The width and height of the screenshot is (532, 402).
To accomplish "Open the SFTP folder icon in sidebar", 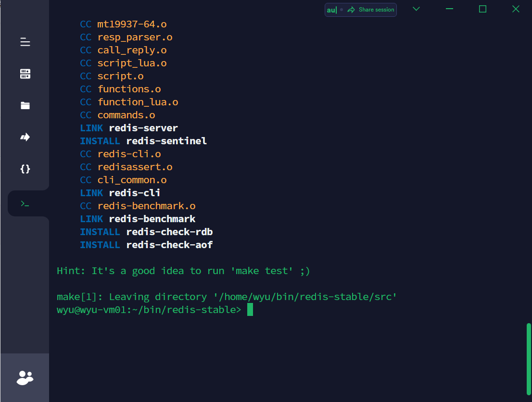I will tap(25, 105).
